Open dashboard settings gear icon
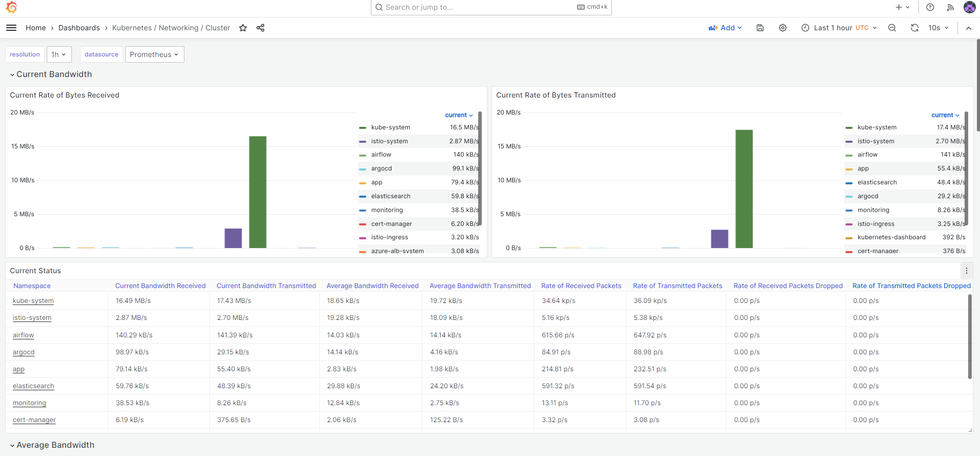The height and width of the screenshot is (456, 980). point(783,28)
